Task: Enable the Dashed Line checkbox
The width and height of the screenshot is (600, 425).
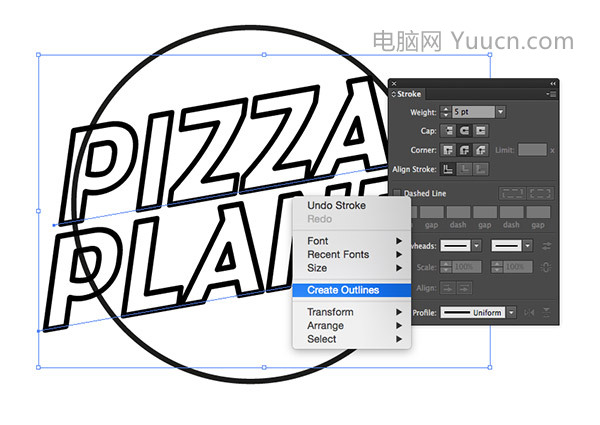Action: [397, 193]
